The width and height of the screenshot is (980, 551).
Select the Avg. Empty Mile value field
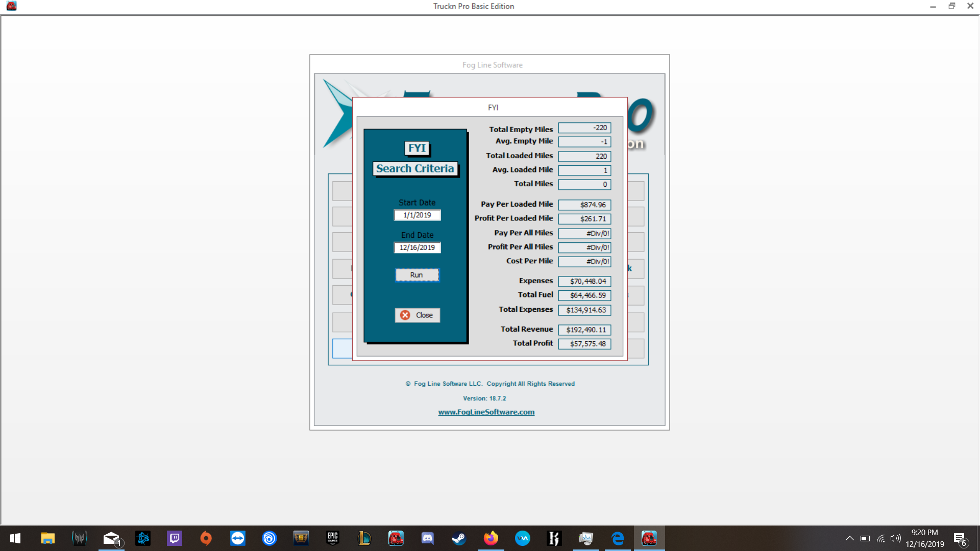584,142
